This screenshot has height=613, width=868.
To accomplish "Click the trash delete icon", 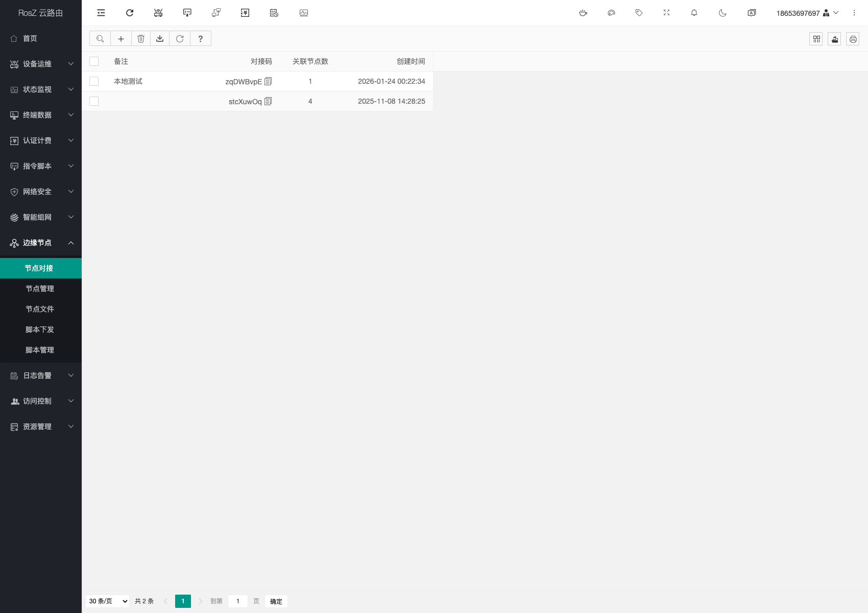I will pos(141,39).
